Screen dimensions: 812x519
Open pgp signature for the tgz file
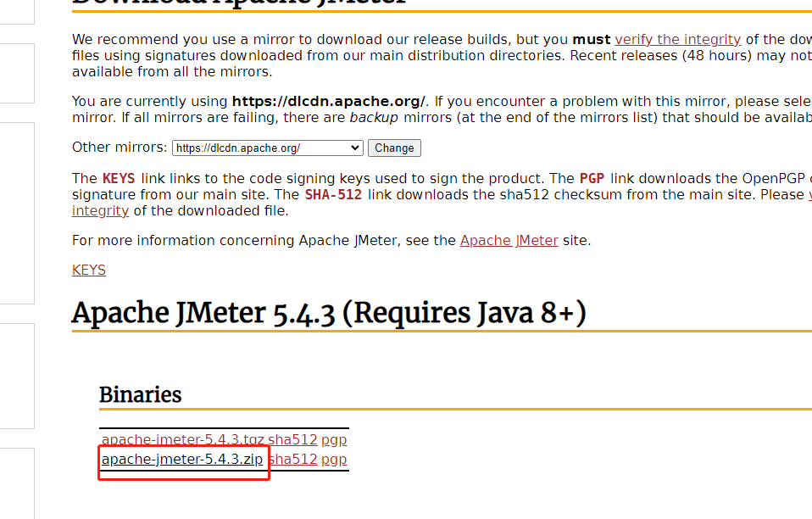(334, 440)
